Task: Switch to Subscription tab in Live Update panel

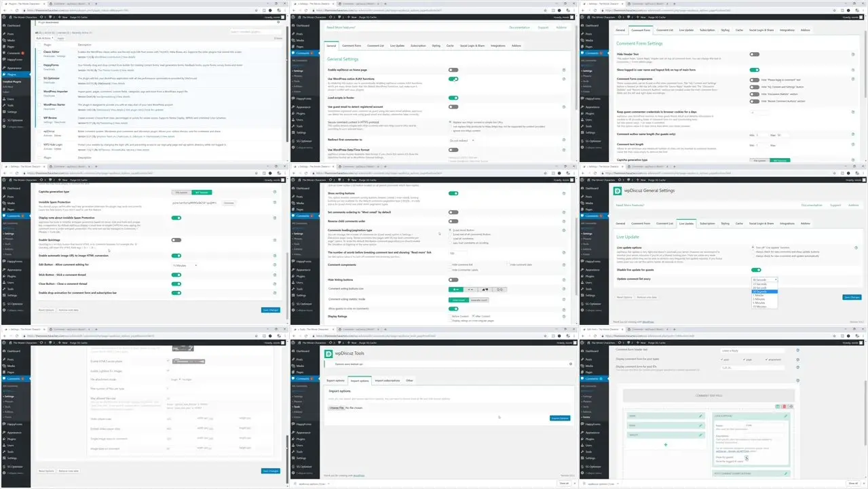Action: 707,223
